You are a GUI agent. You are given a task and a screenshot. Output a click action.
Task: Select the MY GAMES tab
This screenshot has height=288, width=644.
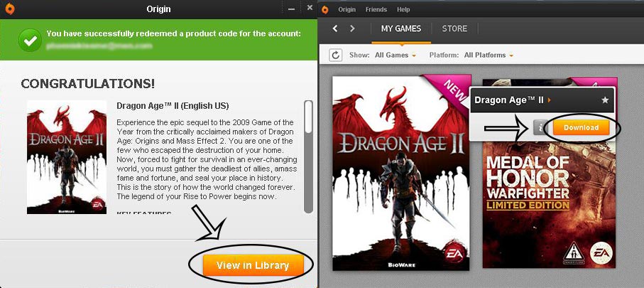(x=401, y=28)
